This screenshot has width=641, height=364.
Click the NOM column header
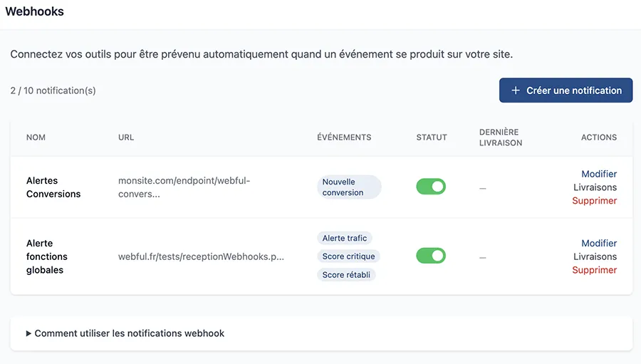(36, 137)
